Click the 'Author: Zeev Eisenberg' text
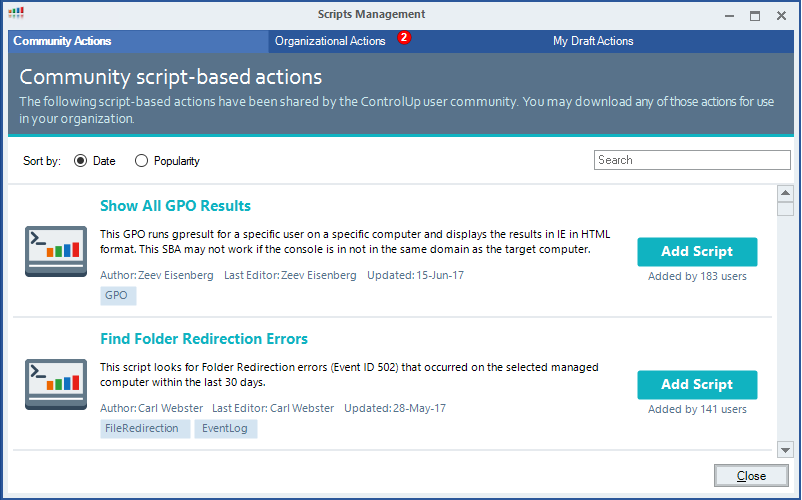The height and width of the screenshot is (500, 802). [157, 275]
